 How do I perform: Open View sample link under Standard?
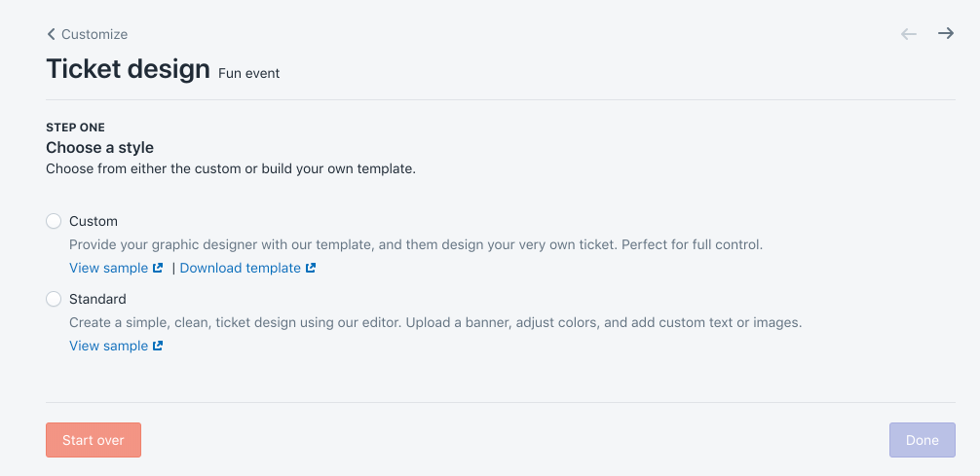click(x=109, y=347)
